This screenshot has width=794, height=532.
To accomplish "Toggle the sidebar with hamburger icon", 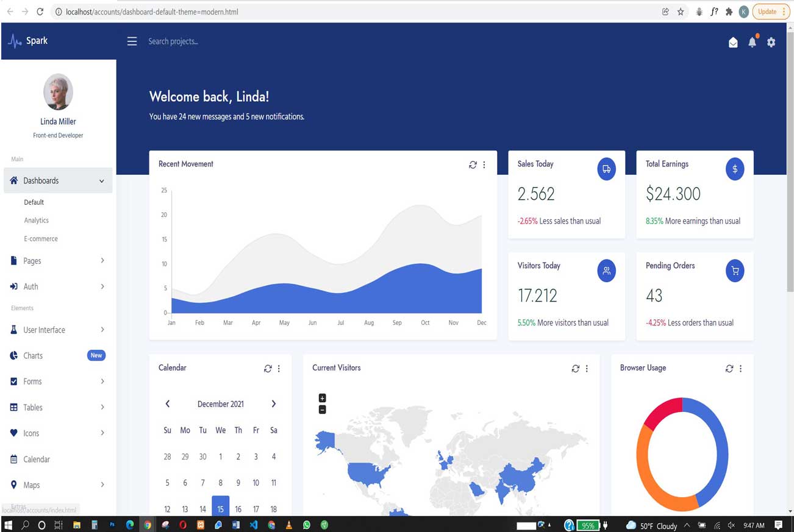I will 132,41.
